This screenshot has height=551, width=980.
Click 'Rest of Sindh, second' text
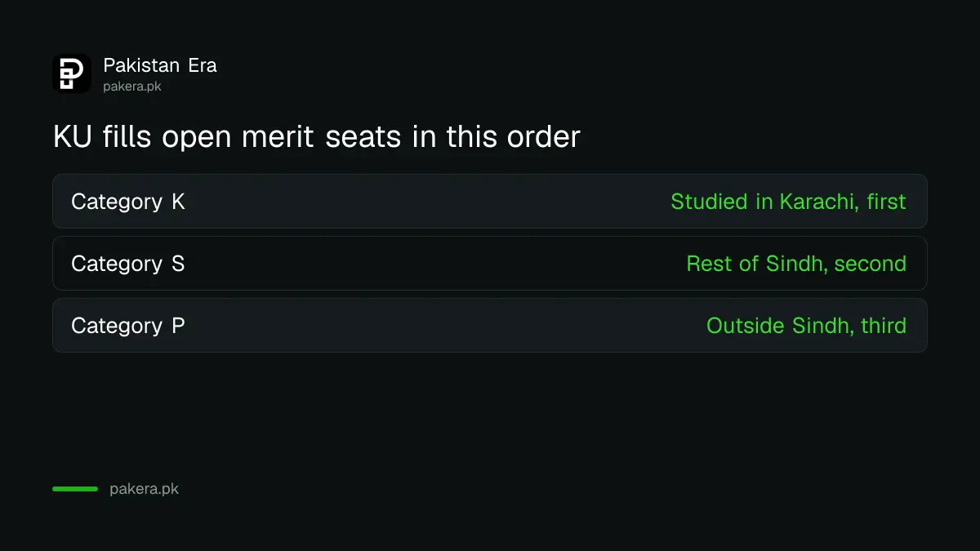[796, 264]
